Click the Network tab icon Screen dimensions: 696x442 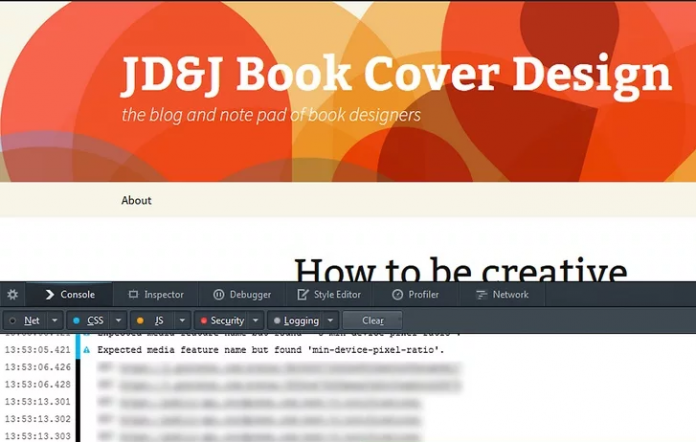pos(481,295)
